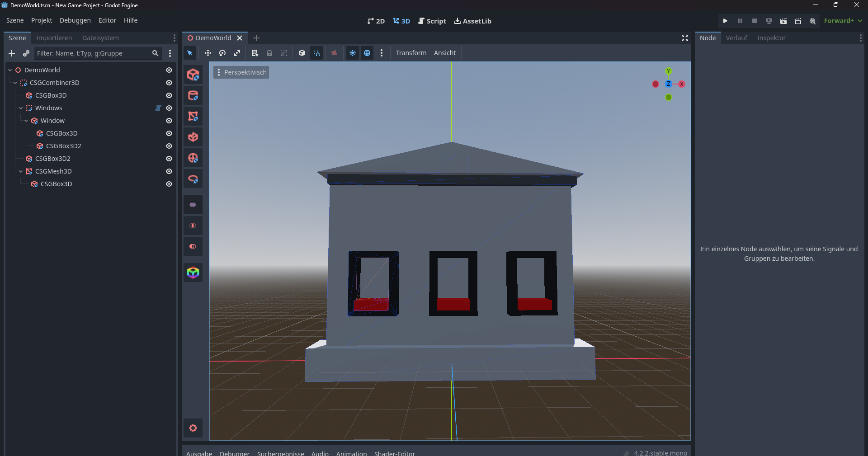Open script attached to Windows node
The image size is (868, 456).
(x=158, y=108)
